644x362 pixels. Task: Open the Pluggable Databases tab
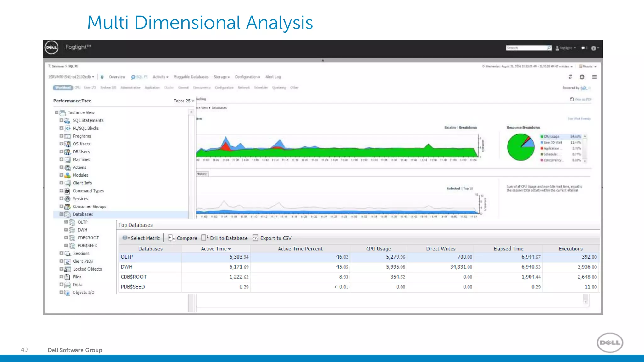(x=191, y=77)
